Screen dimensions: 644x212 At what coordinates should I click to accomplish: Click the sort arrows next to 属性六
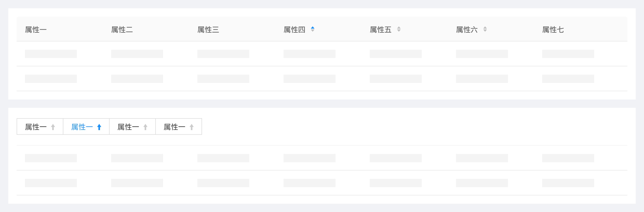[485, 29]
